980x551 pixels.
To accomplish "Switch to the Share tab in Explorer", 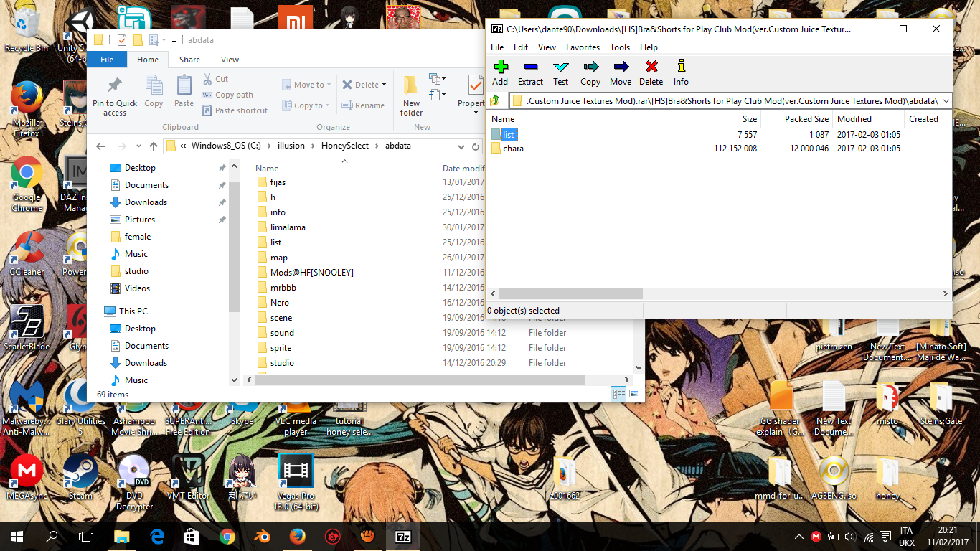I will coord(190,60).
